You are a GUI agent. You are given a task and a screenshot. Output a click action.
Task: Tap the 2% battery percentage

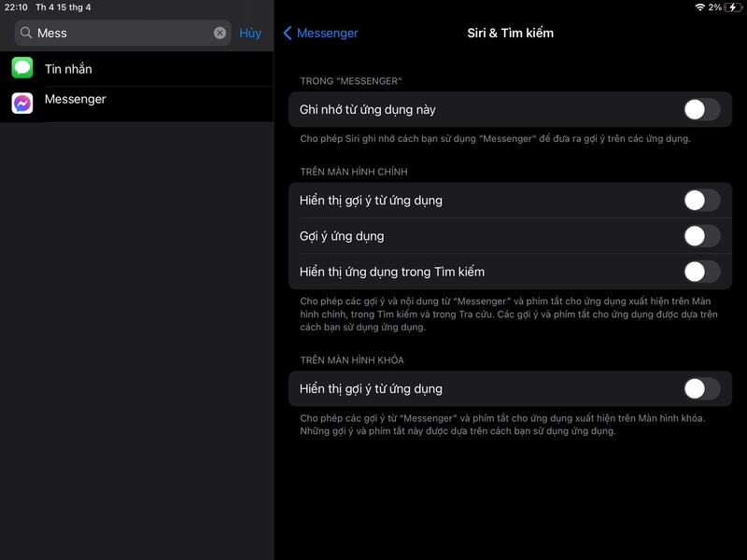click(x=714, y=7)
